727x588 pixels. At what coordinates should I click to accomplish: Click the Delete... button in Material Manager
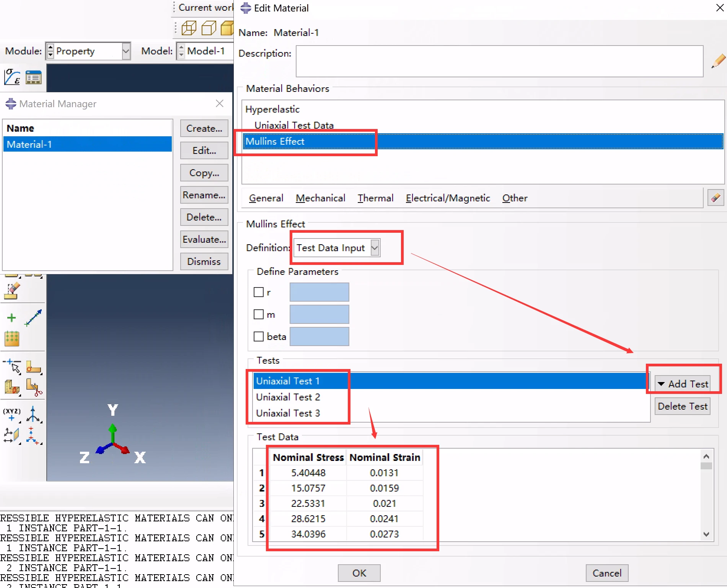pyautogui.click(x=204, y=217)
